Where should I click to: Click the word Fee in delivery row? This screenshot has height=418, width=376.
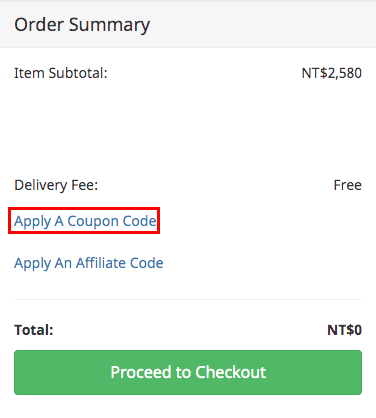coord(84,185)
